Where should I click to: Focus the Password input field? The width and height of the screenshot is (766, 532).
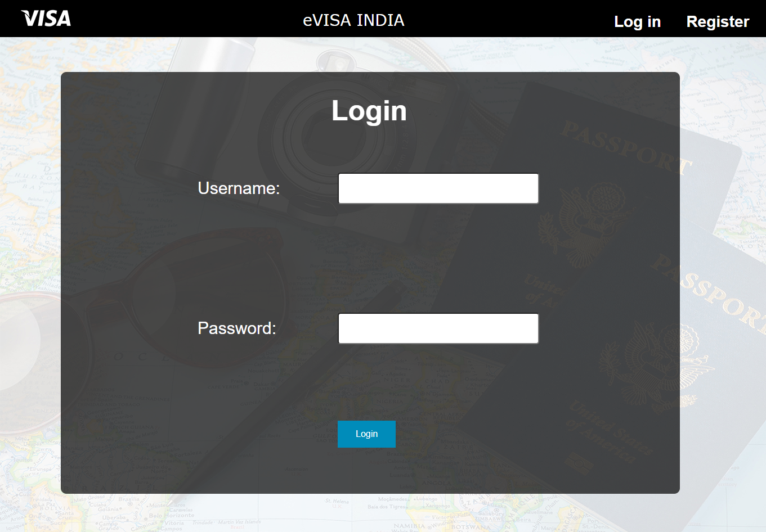click(x=438, y=328)
